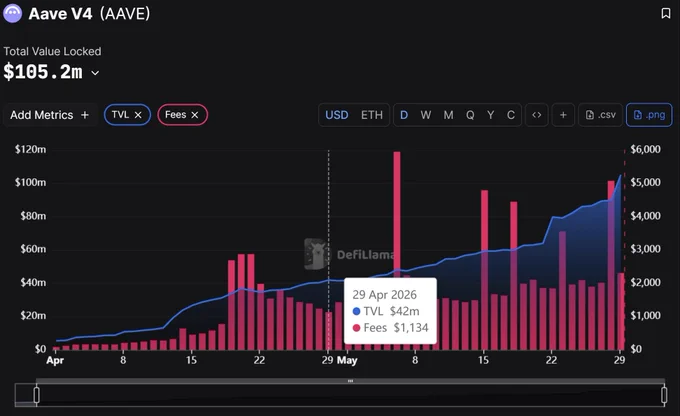Click the plus icon next to embed

[x=563, y=115]
